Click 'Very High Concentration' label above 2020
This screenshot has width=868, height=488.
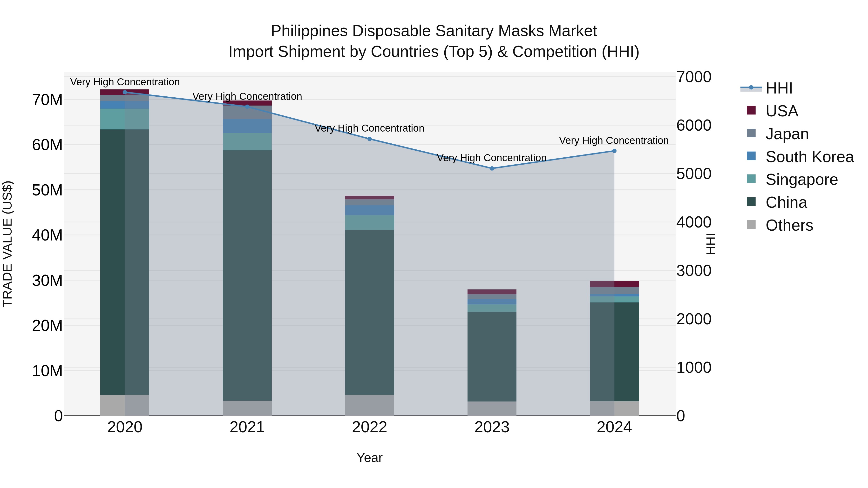coord(125,82)
